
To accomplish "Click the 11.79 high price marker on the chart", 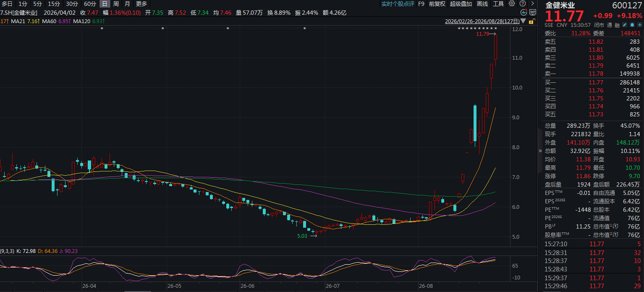I will point(482,34).
